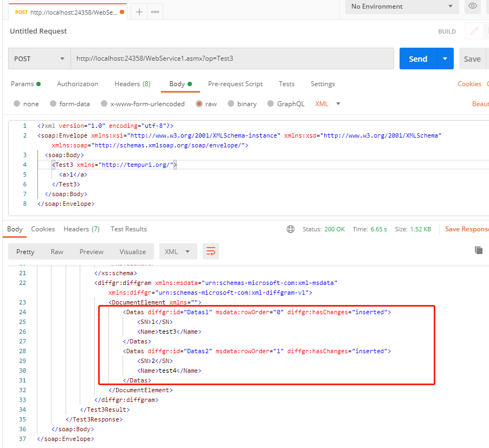Toggle line wrapping in the response viewer
This screenshot has height=448, width=489.
coord(210,251)
